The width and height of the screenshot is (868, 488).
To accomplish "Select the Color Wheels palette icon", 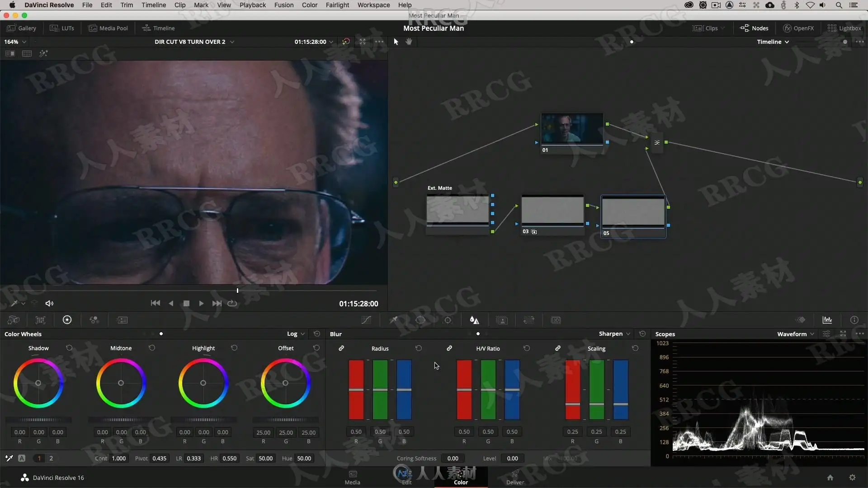I will (67, 320).
